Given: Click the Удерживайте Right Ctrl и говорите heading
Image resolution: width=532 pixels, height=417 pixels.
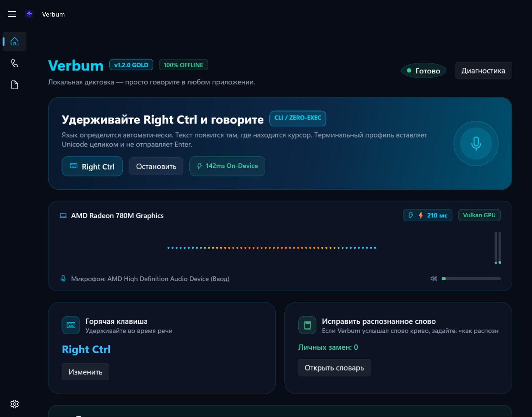Looking at the screenshot, I should (163, 120).
